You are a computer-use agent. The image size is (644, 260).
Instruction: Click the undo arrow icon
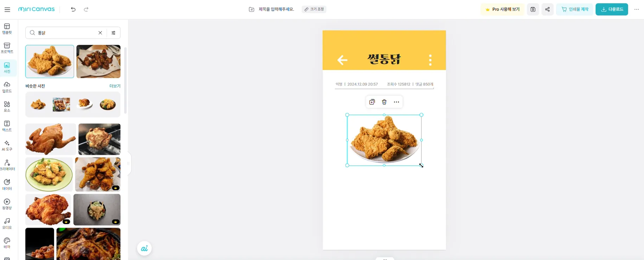coord(73,9)
